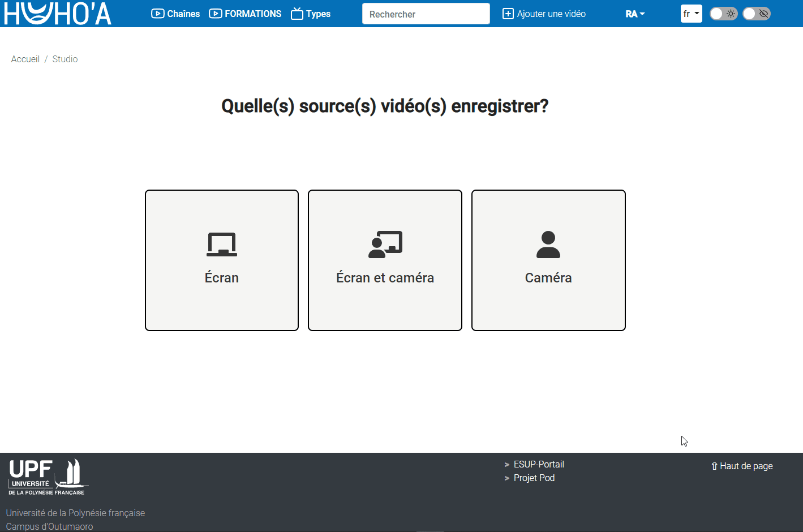Open the RA user menu dropdown
This screenshot has height=532, width=803.
point(635,14)
